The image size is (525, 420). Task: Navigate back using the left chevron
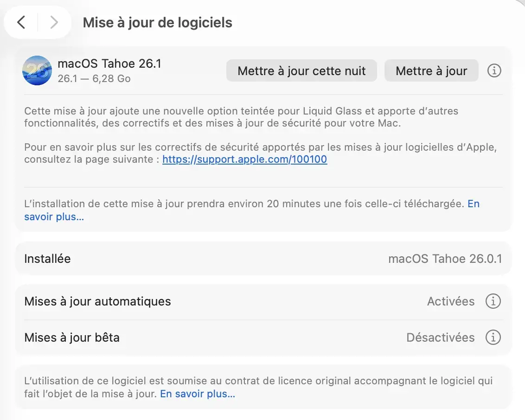point(21,22)
